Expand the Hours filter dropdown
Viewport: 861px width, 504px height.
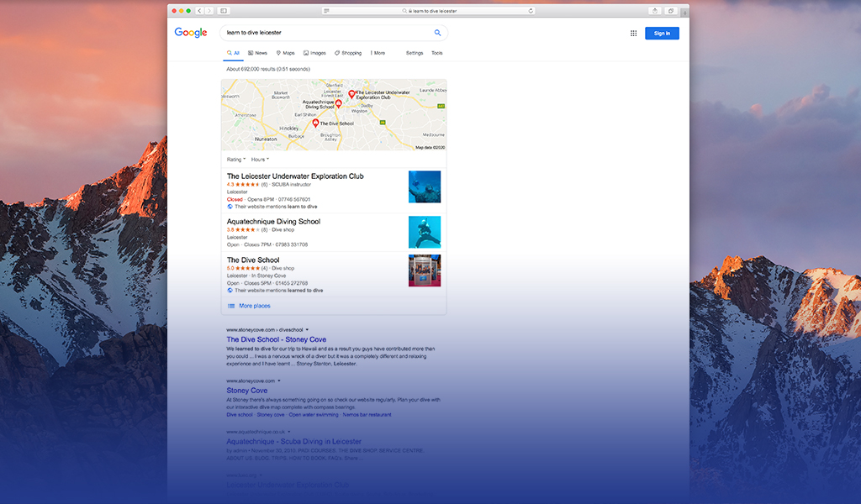(x=261, y=160)
